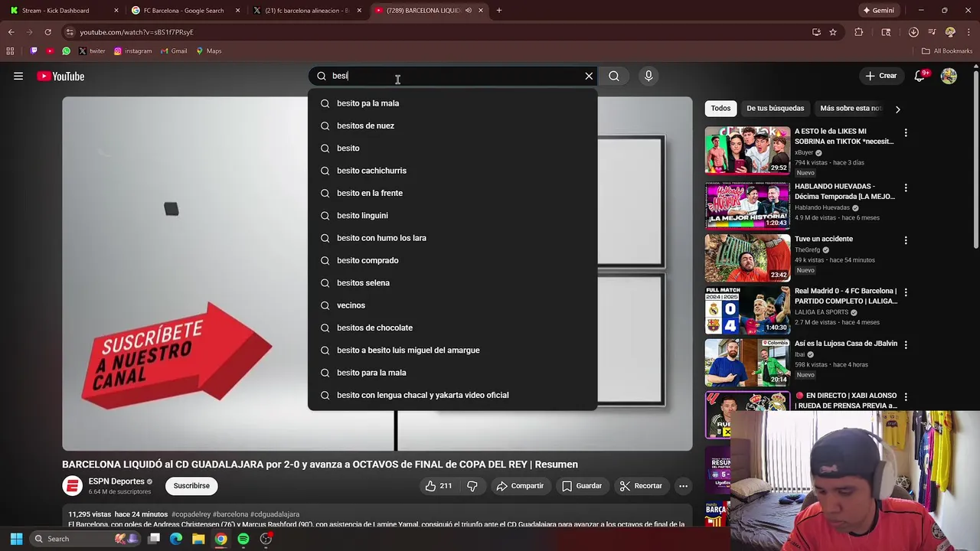Viewport: 980px width, 551px height.
Task: Save the video with Guardar
Action: [581, 486]
